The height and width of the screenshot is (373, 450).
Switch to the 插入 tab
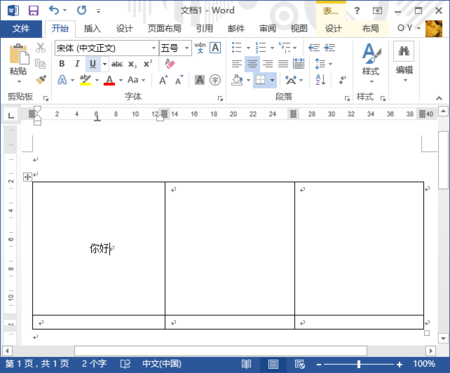pyautogui.click(x=92, y=29)
